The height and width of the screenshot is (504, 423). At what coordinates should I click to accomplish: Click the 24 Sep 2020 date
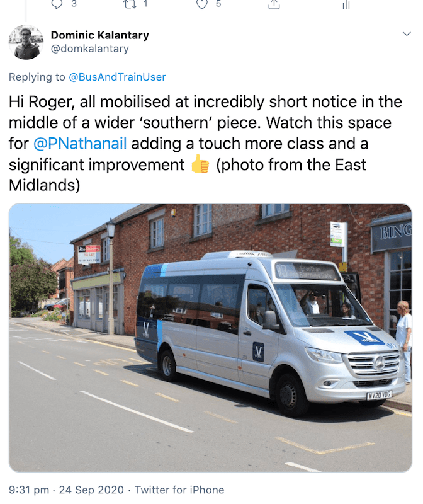tap(91, 490)
